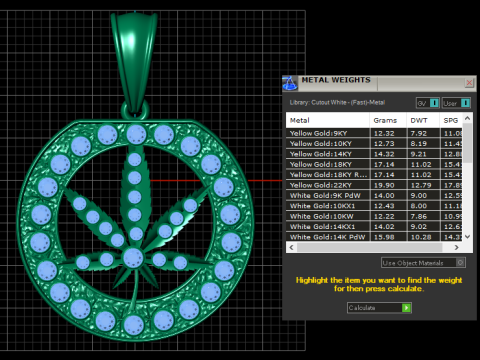
Task: Close the Metal Weights panel
Action: click(x=469, y=82)
